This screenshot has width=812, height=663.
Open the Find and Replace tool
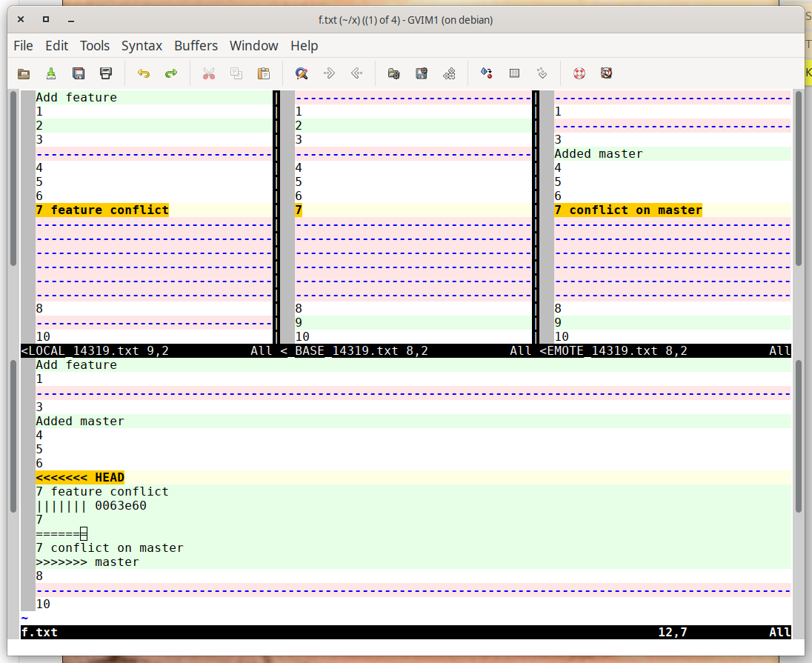coord(302,73)
